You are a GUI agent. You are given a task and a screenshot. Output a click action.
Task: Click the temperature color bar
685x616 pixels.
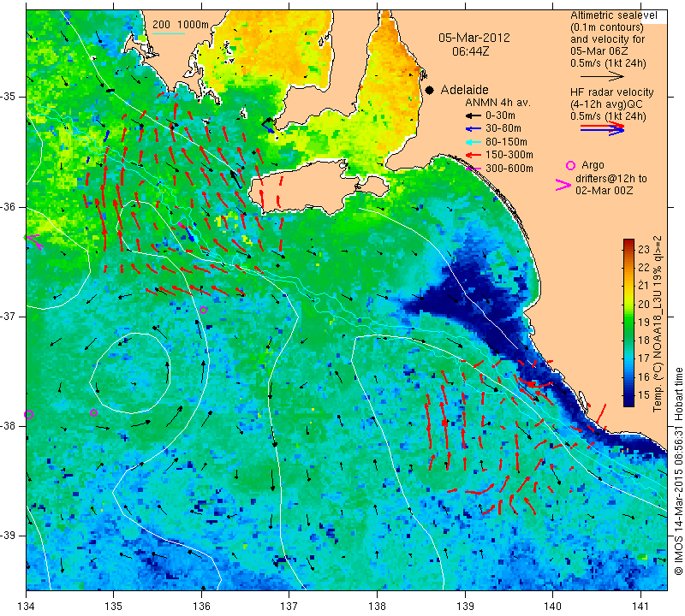click(628, 323)
